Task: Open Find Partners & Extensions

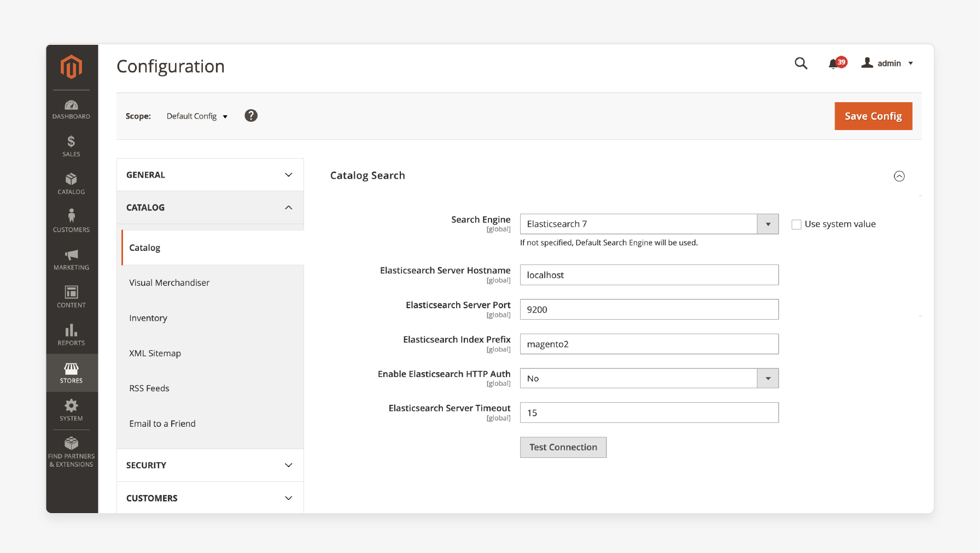Action: [71, 452]
